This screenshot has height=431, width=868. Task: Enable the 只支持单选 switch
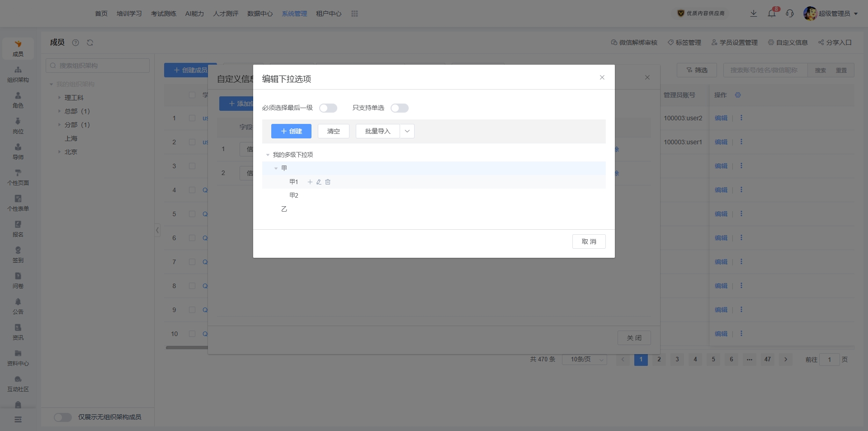(x=399, y=108)
